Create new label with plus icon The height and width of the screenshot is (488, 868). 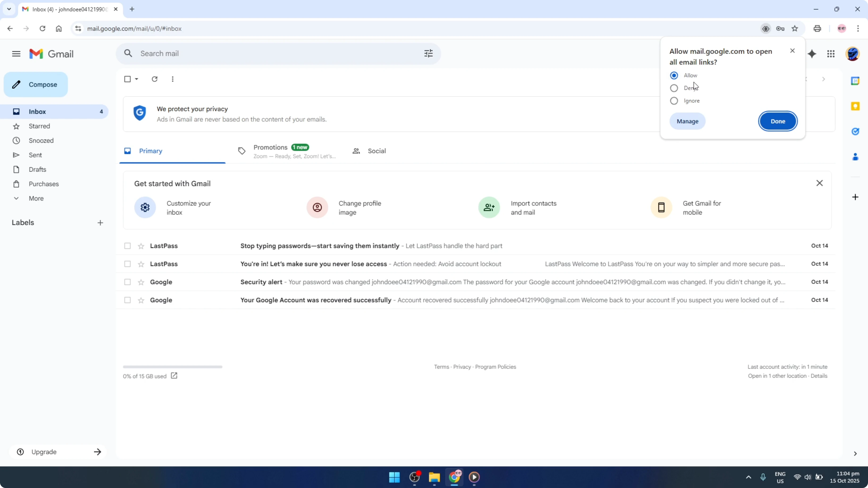100,223
